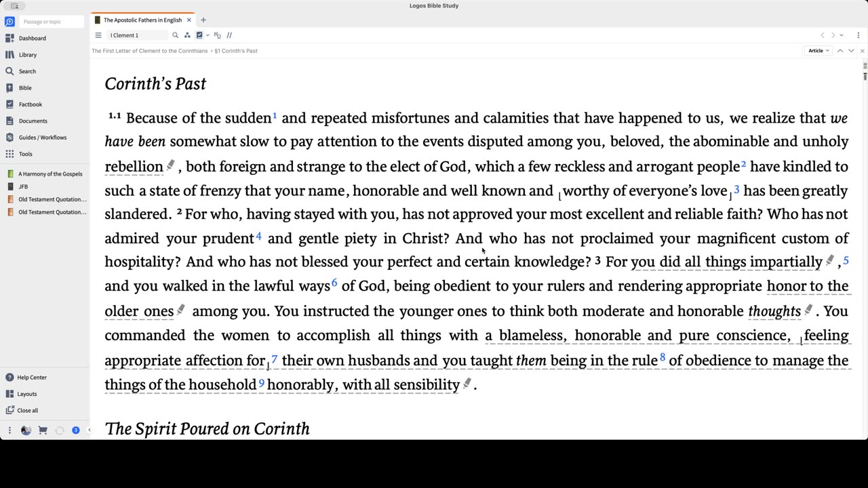Open footnote 8 after 'in the rule'
Image resolution: width=868 pixels, height=488 pixels.
click(x=663, y=357)
